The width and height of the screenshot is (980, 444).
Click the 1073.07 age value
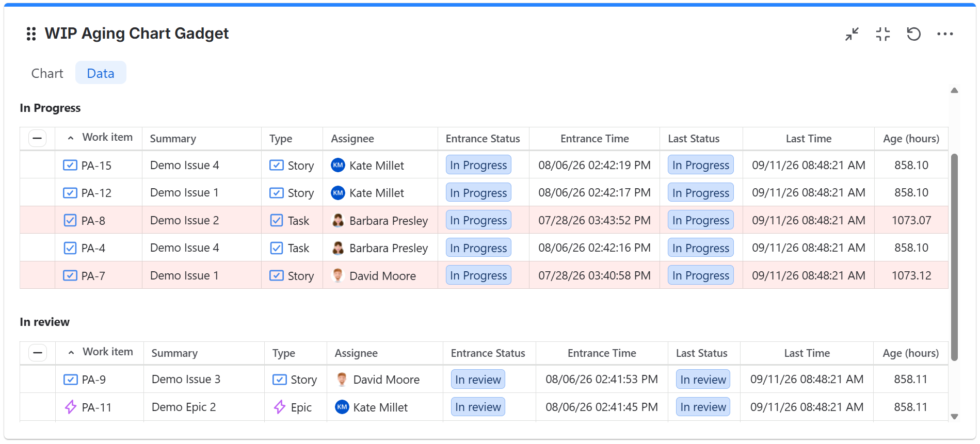[x=911, y=220]
